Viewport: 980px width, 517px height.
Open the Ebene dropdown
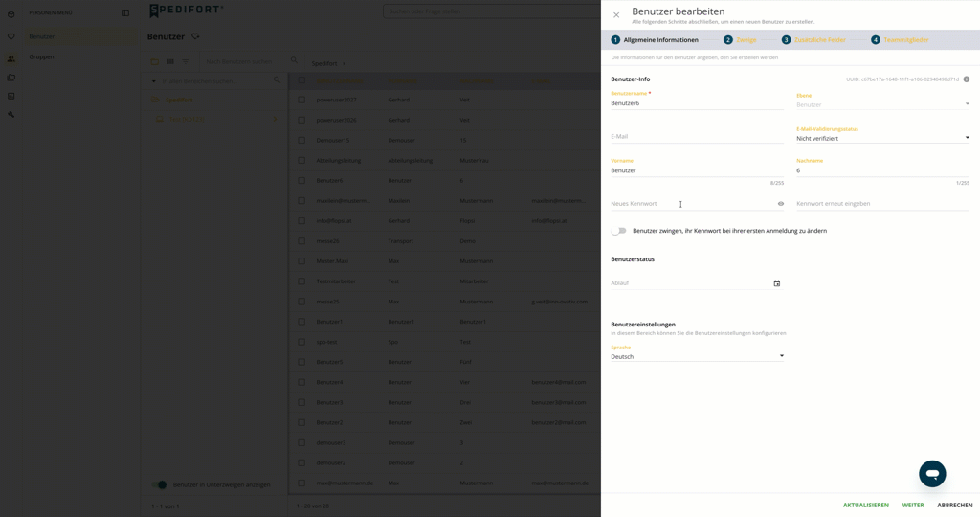882,104
